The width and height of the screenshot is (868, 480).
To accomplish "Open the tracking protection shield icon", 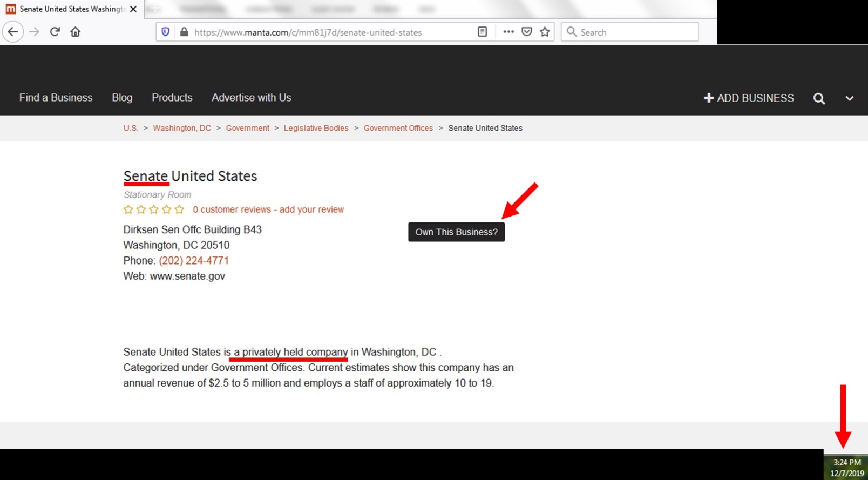I will [x=166, y=32].
